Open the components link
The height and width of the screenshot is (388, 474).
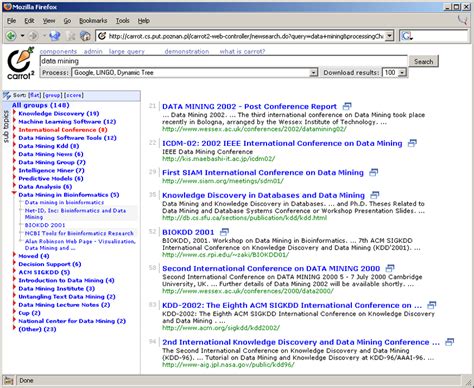click(58, 51)
